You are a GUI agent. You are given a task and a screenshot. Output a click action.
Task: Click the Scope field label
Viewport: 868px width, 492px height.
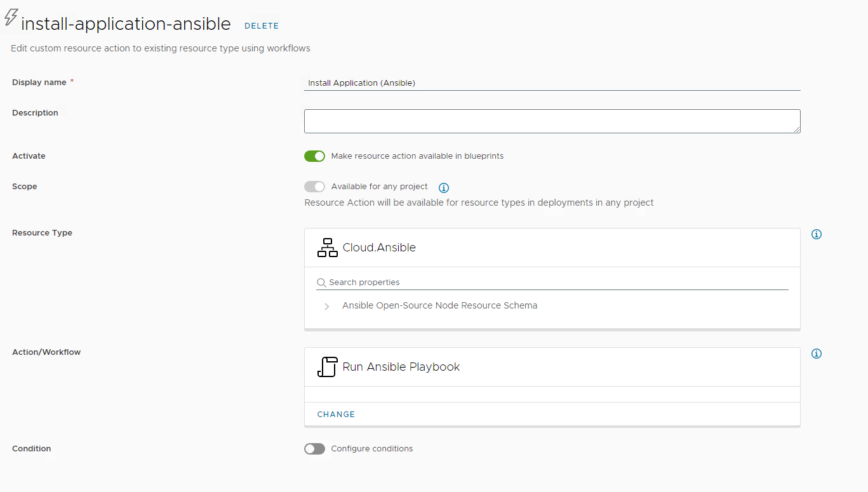point(25,187)
